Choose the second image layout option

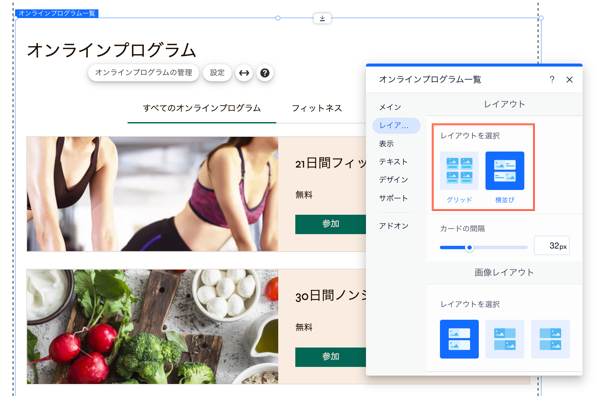[505, 339]
